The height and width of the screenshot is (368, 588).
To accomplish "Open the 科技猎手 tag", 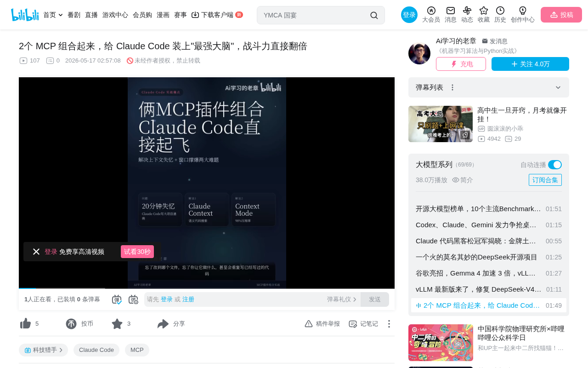I will (43, 350).
